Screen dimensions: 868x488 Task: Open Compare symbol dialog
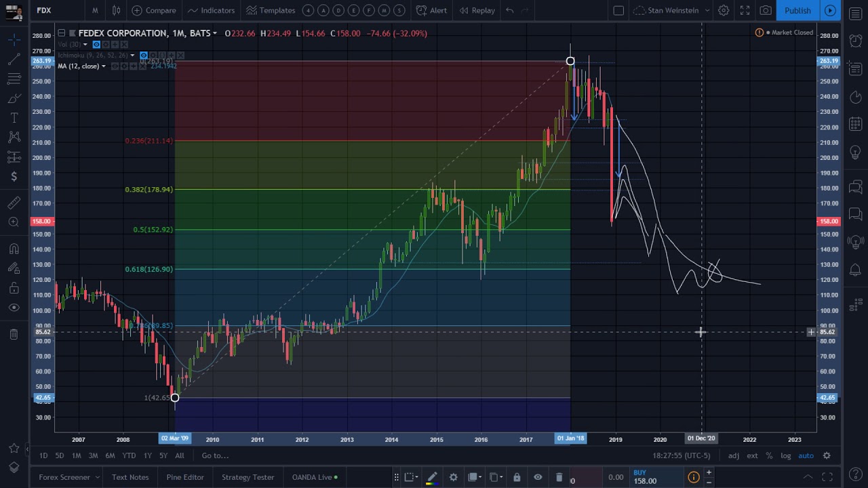[154, 10]
